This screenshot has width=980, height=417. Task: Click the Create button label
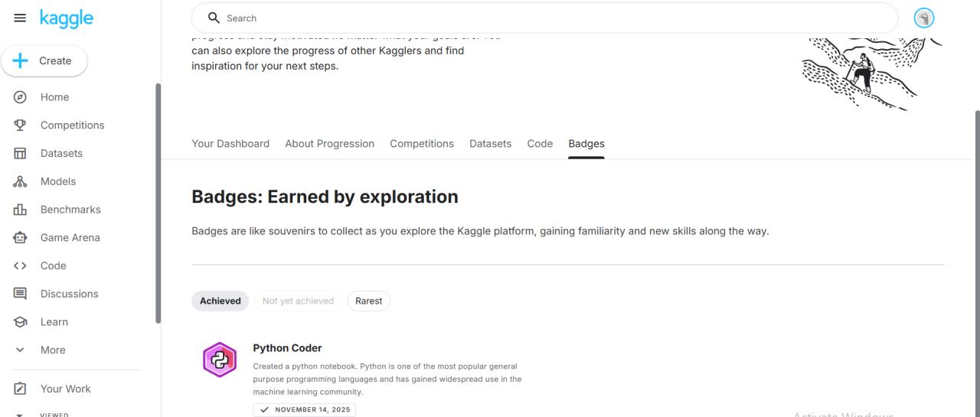[x=55, y=60]
